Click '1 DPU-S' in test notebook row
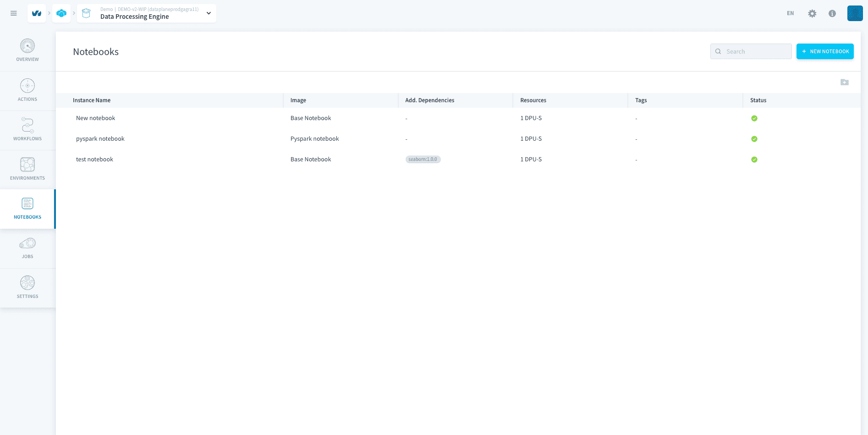Image resolution: width=868 pixels, height=435 pixels. (x=531, y=160)
